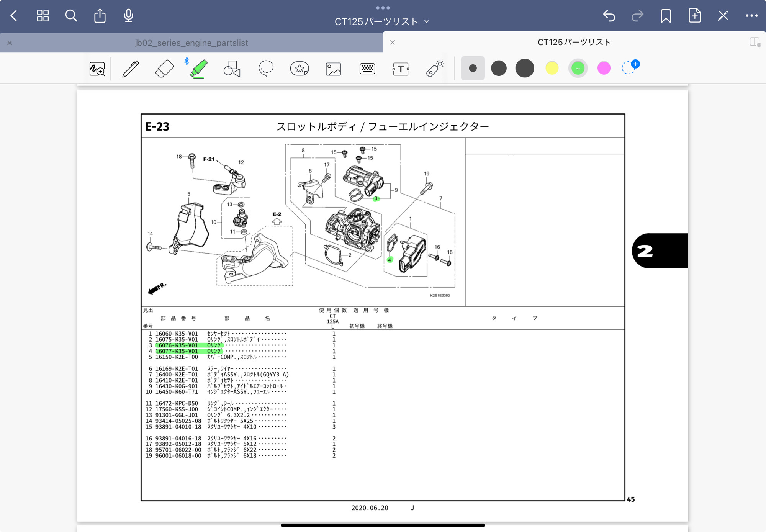Tap part number 16060-K35-V01

pos(177,334)
